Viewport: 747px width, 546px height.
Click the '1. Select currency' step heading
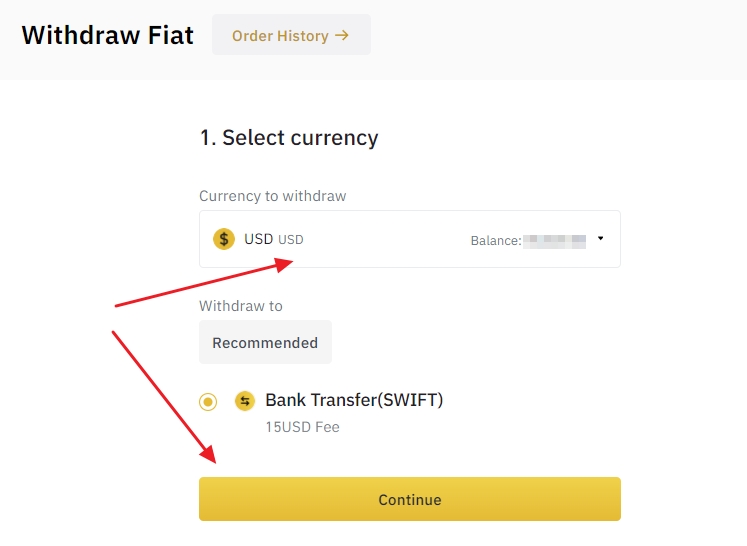(x=289, y=138)
